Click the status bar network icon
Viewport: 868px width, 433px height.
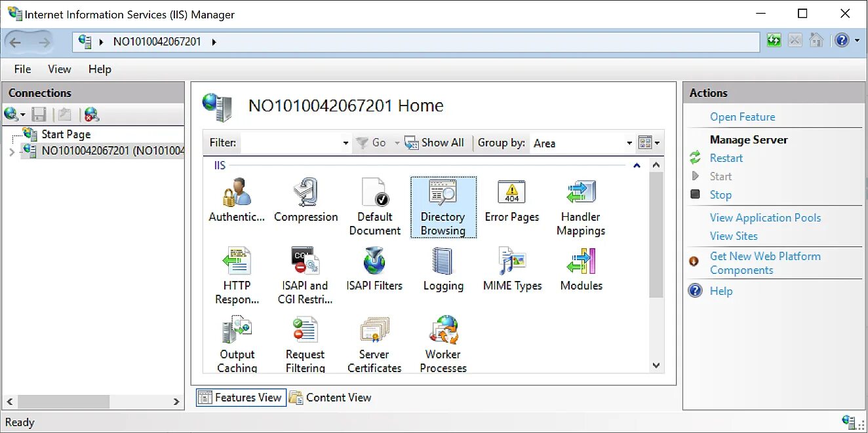[x=849, y=422]
